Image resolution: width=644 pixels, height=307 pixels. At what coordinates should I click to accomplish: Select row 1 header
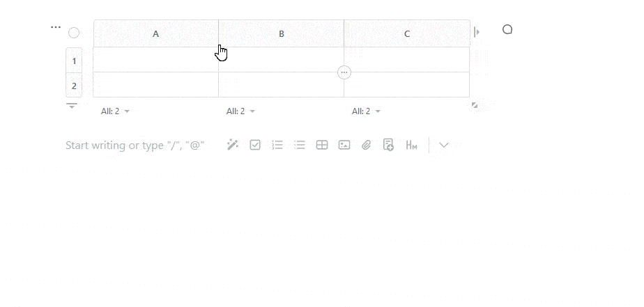tap(75, 61)
